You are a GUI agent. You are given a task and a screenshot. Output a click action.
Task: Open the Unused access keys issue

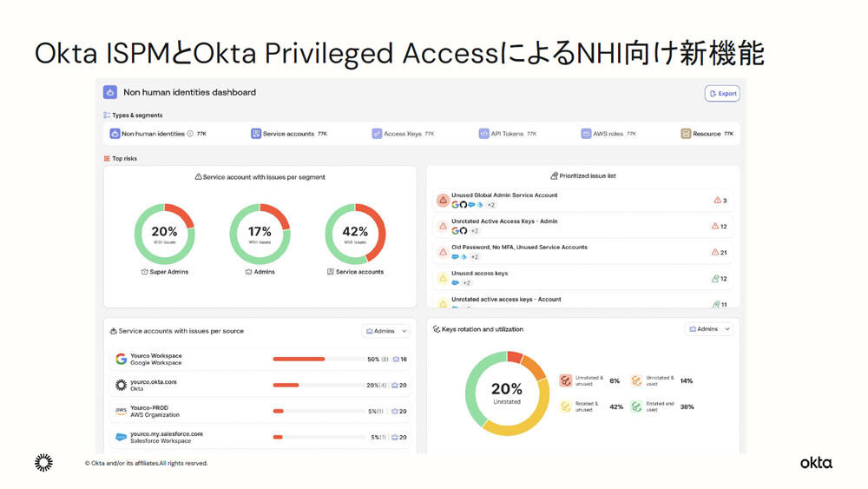tap(583, 278)
